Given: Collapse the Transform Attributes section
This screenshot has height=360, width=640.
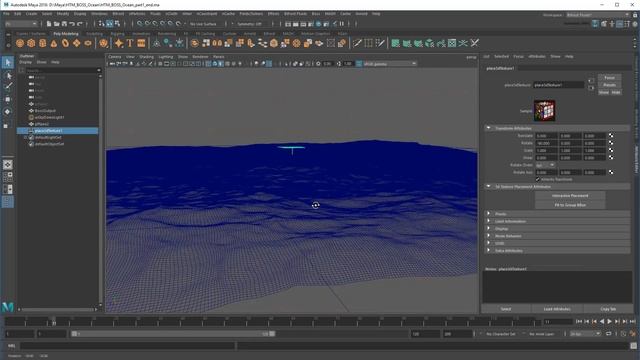Looking at the screenshot, I should click(489, 128).
